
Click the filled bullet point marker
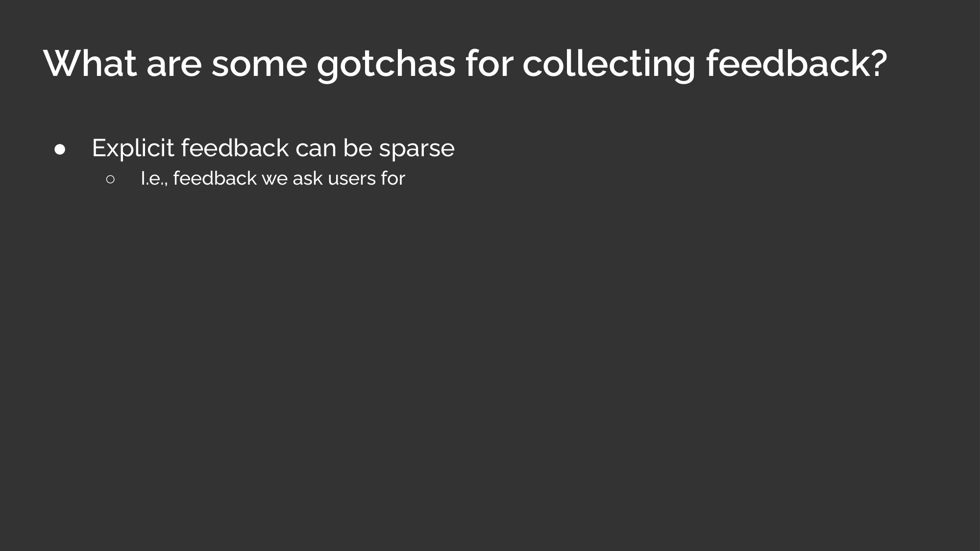coord(60,149)
